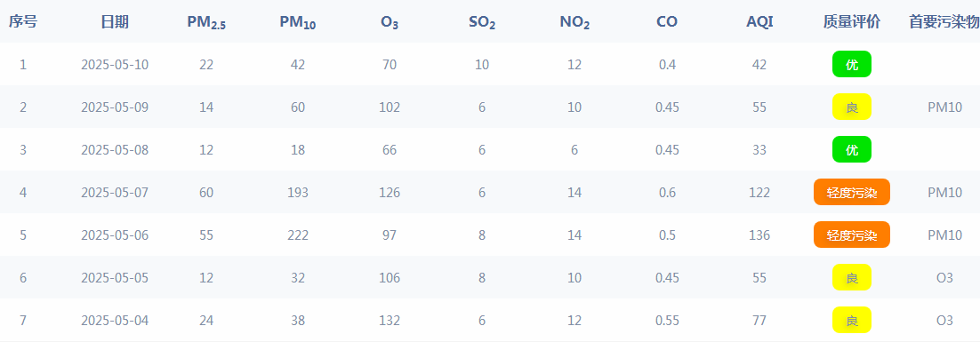Image resolution: width=980 pixels, height=342 pixels.
Task: Click the PM2.5 column header
Action: pos(207,23)
